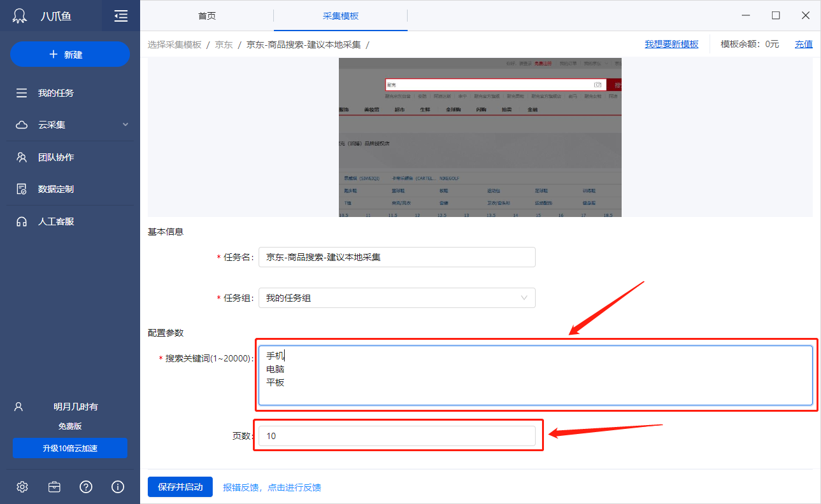Open settings with the gear icon
This screenshot has height=504, width=821.
(x=22, y=487)
